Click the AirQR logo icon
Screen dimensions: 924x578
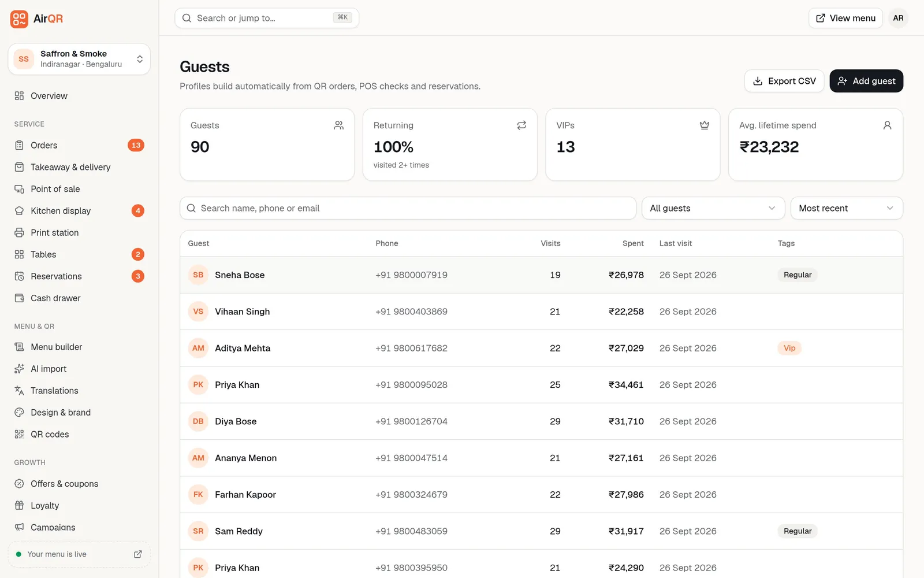[x=19, y=18]
